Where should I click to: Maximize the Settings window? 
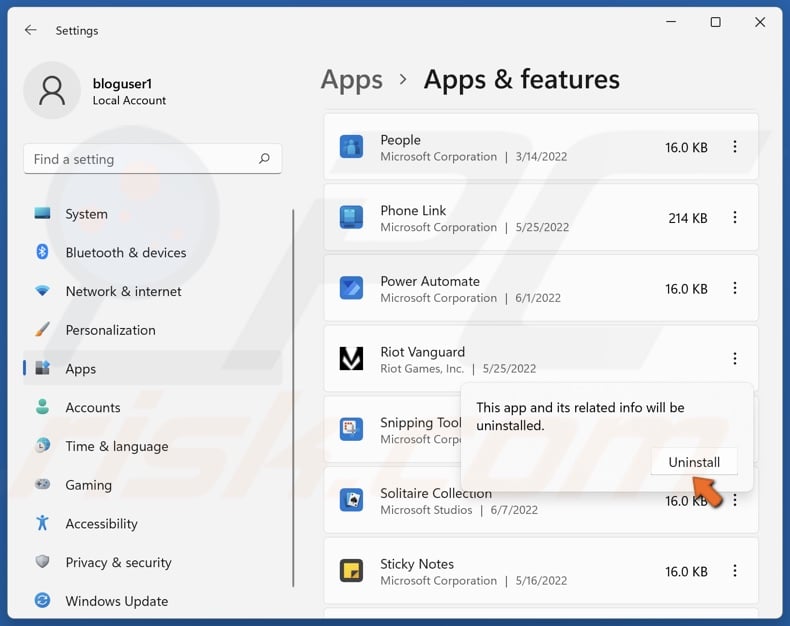click(x=715, y=22)
